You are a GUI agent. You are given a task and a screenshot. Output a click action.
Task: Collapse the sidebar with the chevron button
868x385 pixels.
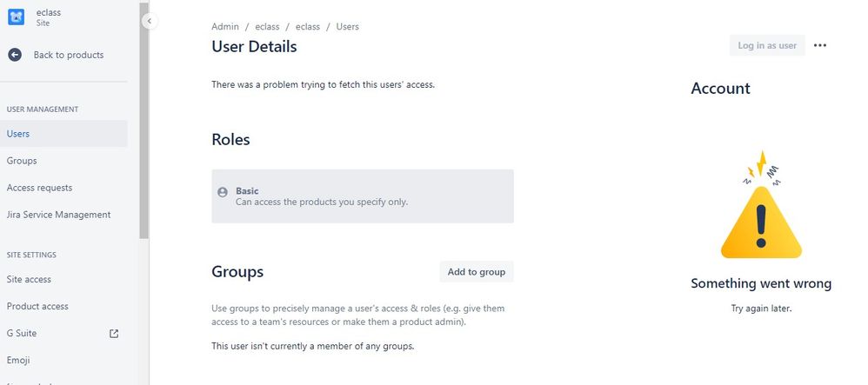pyautogui.click(x=149, y=21)
